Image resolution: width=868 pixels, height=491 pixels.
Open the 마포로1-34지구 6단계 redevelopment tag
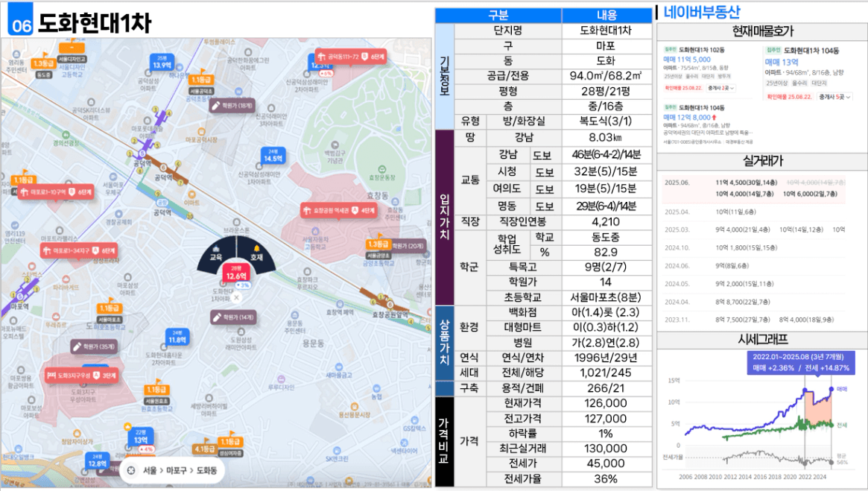point(79,251)
